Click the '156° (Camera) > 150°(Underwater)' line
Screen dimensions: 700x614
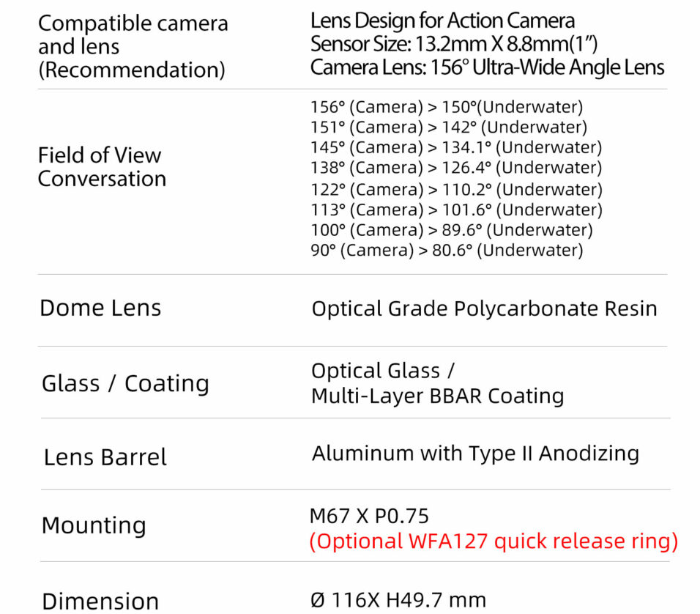pos(446,107)
